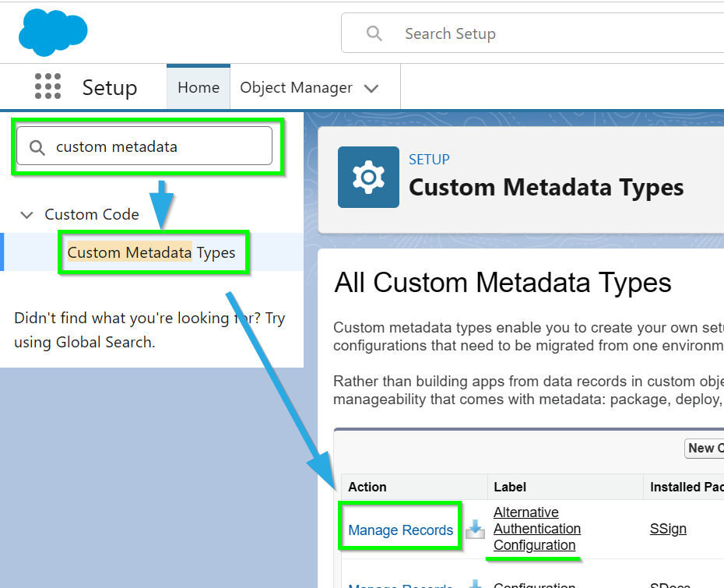
Task: Open the SSign installed package link
Action: [668, 529]
